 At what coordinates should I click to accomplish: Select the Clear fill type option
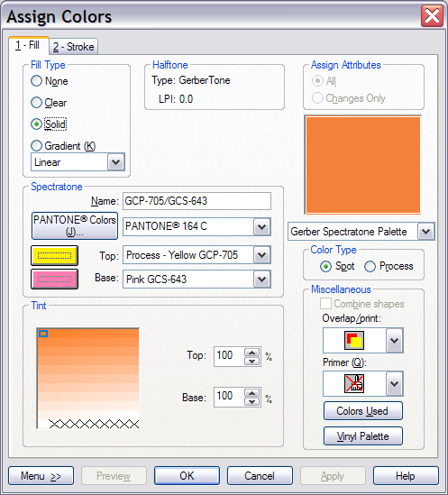click(36, 102)
